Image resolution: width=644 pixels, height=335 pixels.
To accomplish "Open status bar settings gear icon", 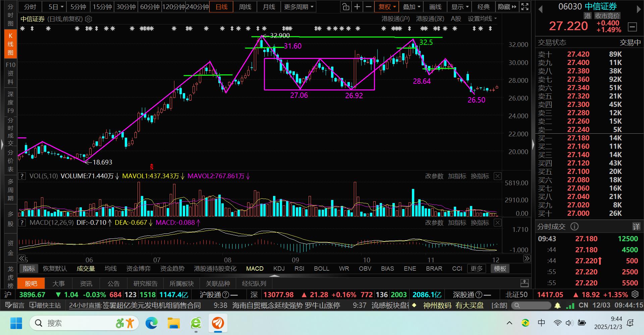I will 635,294.
